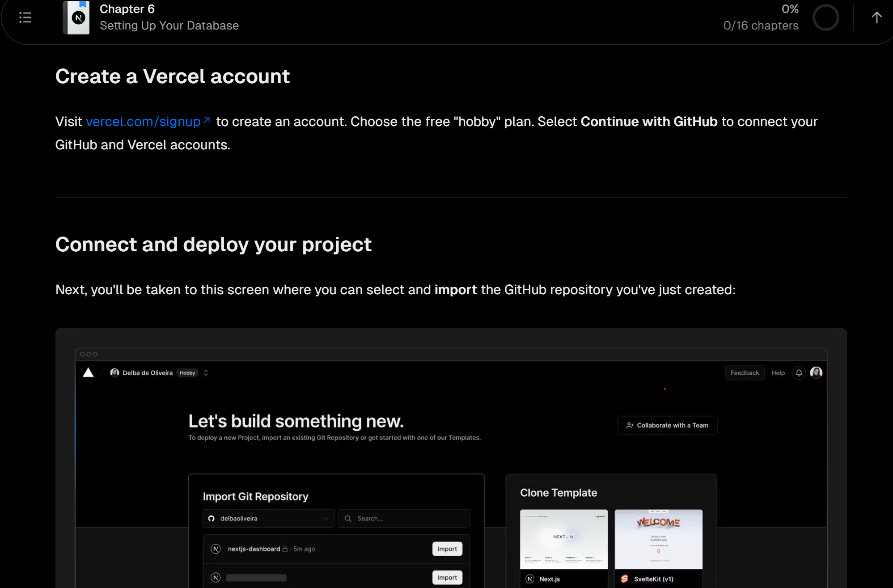Click the 5m ago timestamp
This screenshot has width=893, height=588.
pos(304,549)
